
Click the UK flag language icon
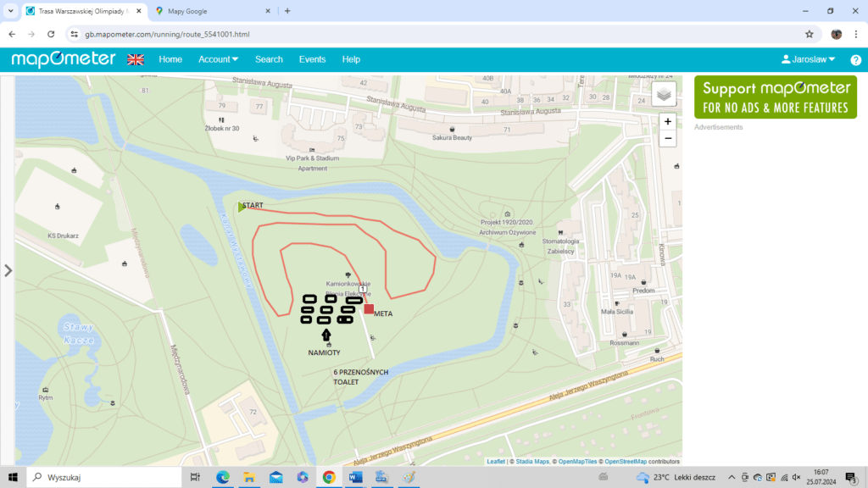pos(136,59)
